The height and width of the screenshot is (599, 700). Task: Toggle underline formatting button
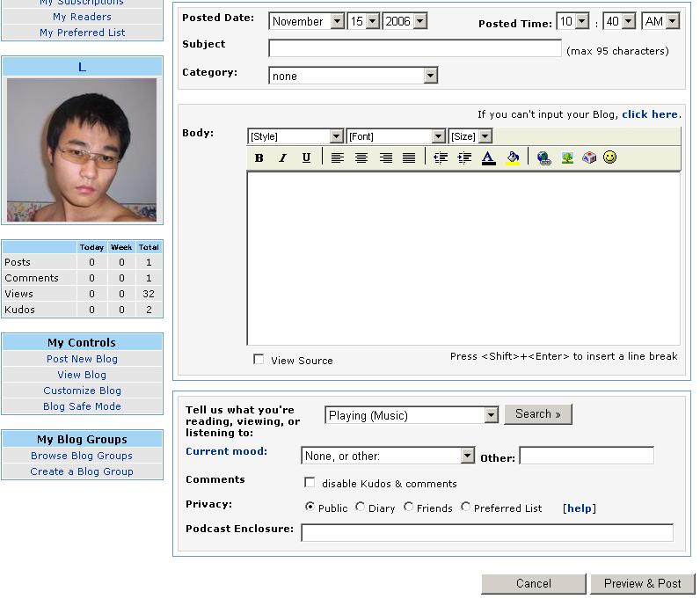[x=306, y=157]
